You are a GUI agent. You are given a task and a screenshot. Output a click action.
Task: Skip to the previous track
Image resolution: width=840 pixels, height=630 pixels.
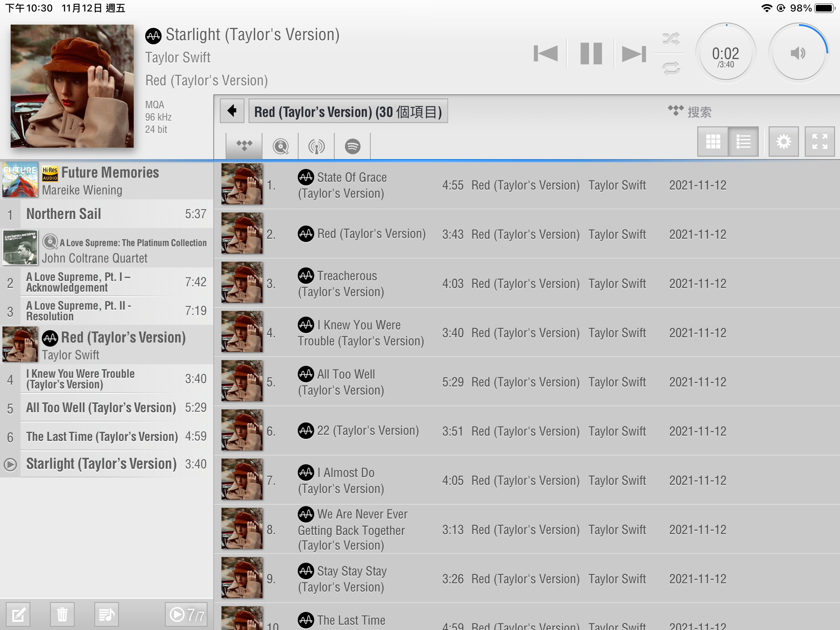[x=546, y=54]
